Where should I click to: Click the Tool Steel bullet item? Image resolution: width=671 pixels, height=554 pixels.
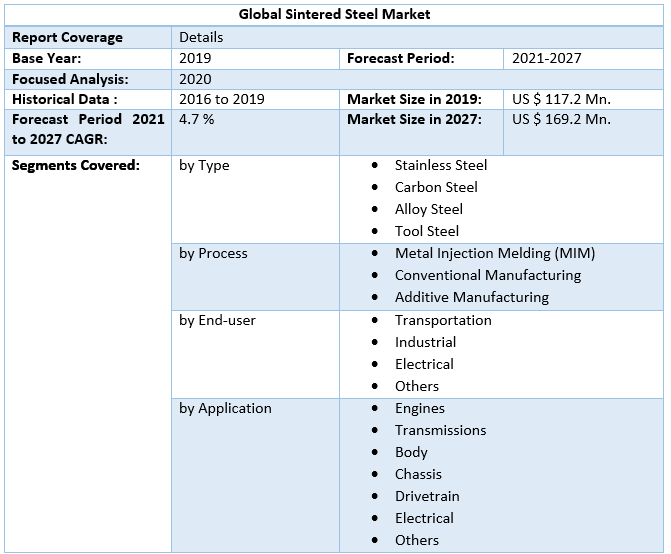[x=427, y=231]
